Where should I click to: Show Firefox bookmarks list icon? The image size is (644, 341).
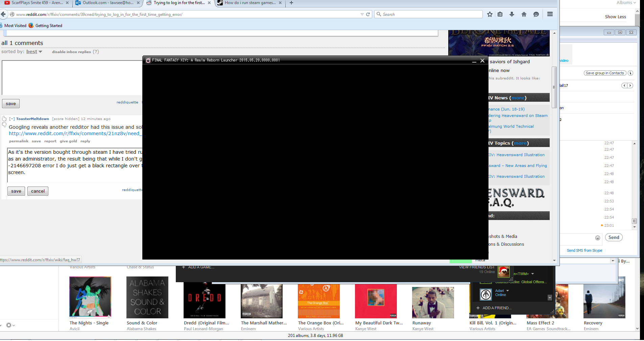pyautogui.click(x=500, y=14)
